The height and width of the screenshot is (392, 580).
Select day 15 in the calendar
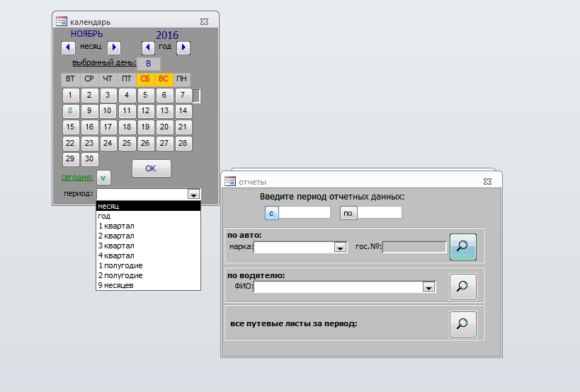70,127
